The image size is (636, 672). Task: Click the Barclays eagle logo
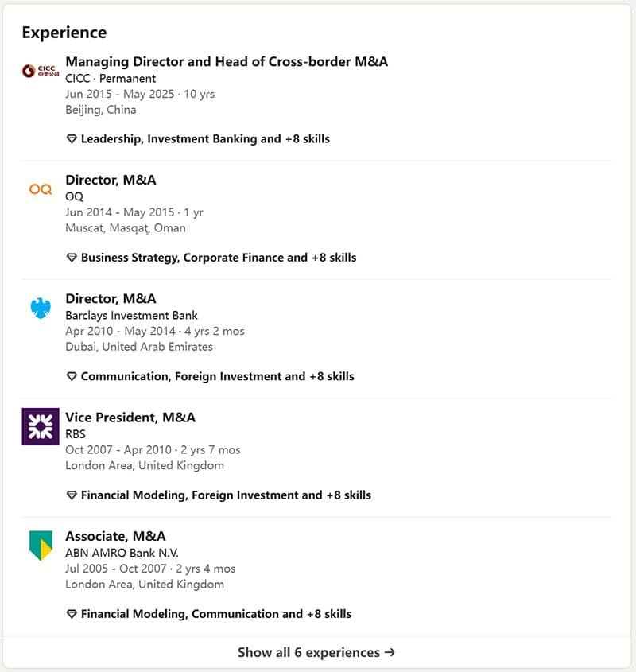pyautogui.click(x=41, y=308)
